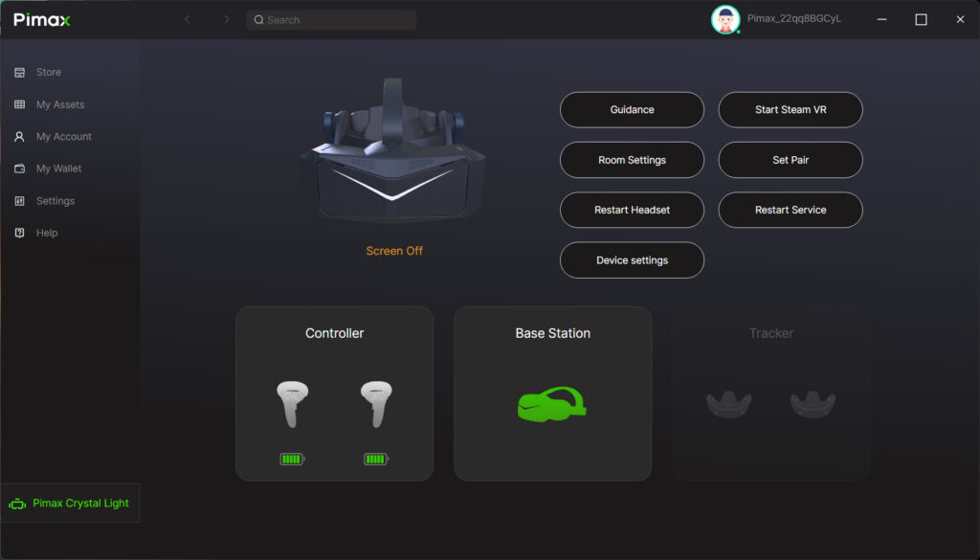Click the right controller battery indicator
The height and width of the screenshot is (560, 980).
376,459
